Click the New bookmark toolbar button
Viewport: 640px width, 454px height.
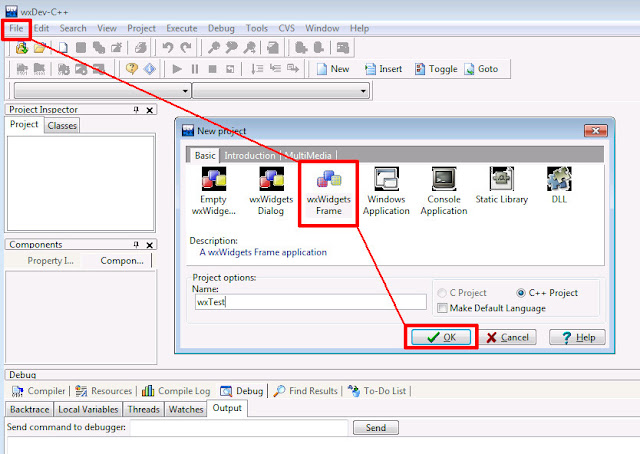333,69
